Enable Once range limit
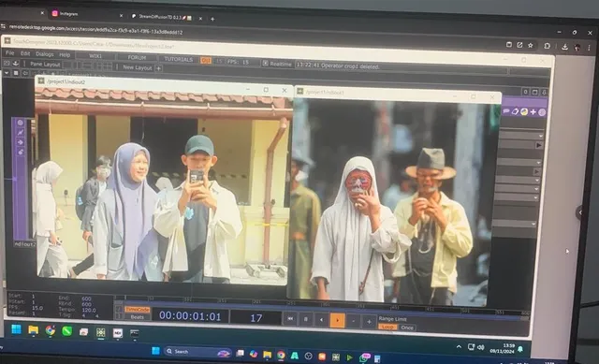 coord(407,328)
